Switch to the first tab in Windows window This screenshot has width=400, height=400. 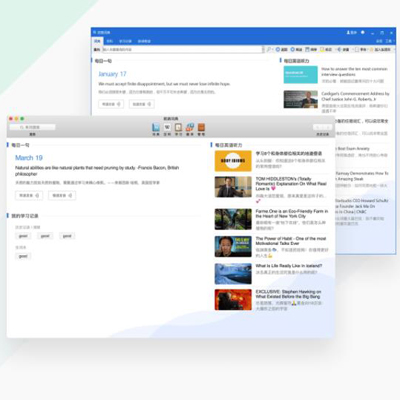click(x=97, y=41)
